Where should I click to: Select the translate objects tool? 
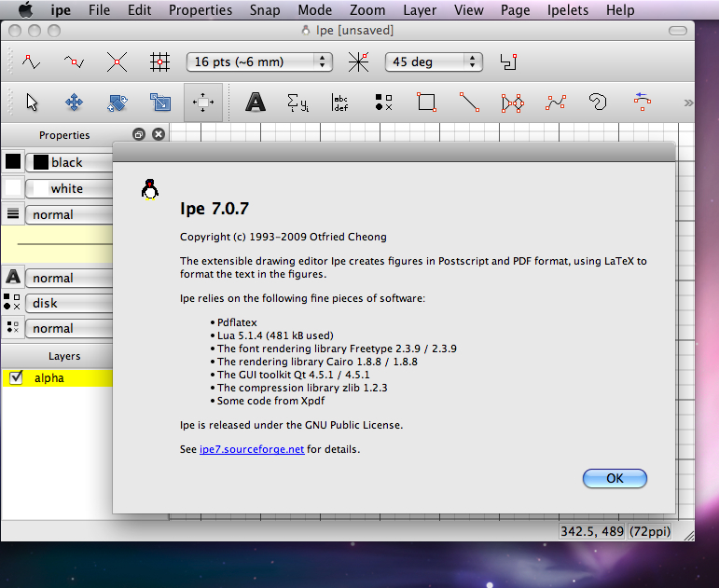point(75,103)
